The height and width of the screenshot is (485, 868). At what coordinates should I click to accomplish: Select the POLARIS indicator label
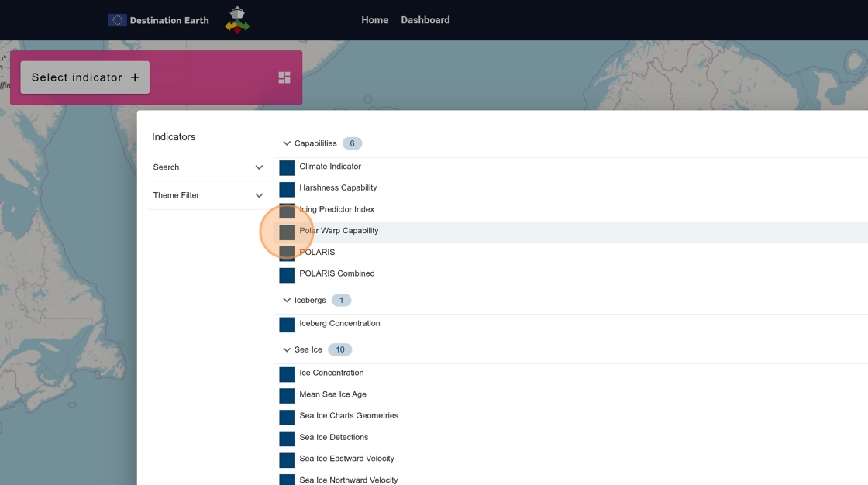click(317, 252)
